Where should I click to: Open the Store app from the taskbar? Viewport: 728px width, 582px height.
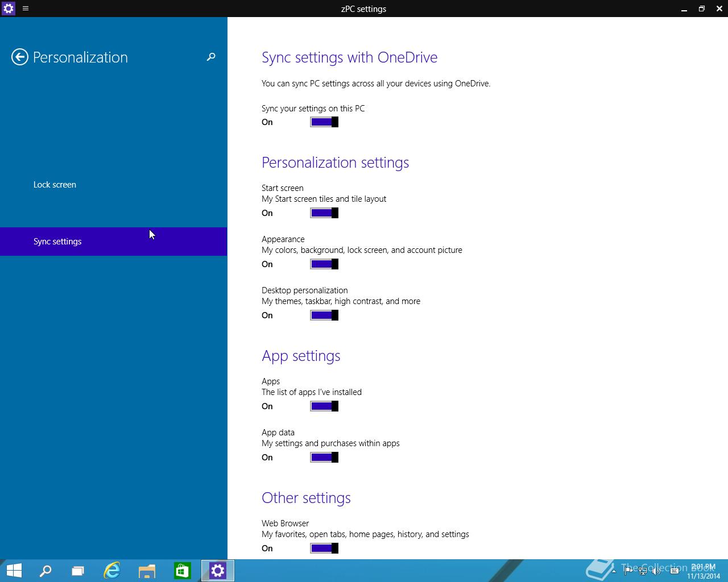[182, 571]
